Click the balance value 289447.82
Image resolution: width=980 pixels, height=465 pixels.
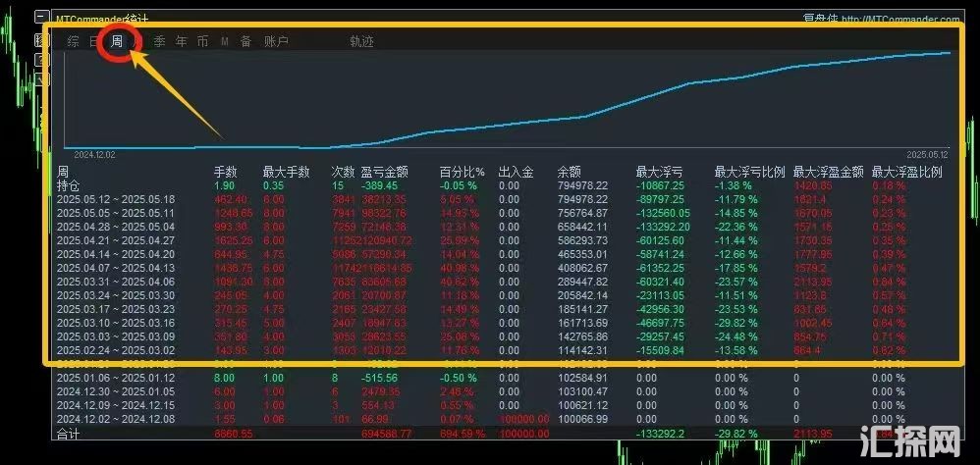coord(582,283)
